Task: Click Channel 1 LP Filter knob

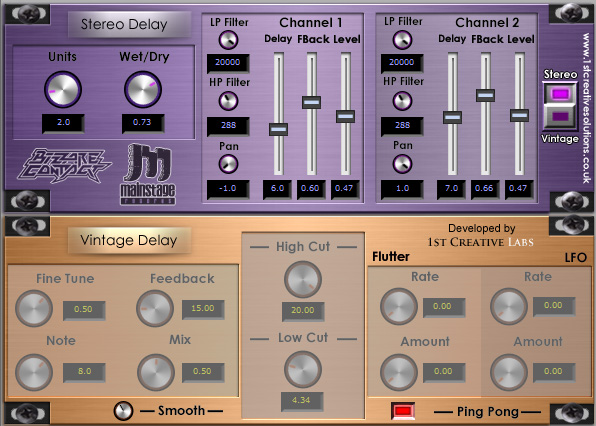Action: (228, 40)
